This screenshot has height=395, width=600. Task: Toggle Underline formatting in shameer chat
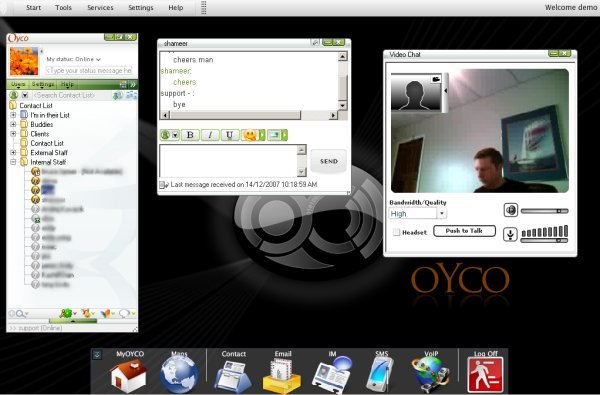point(230,135)
